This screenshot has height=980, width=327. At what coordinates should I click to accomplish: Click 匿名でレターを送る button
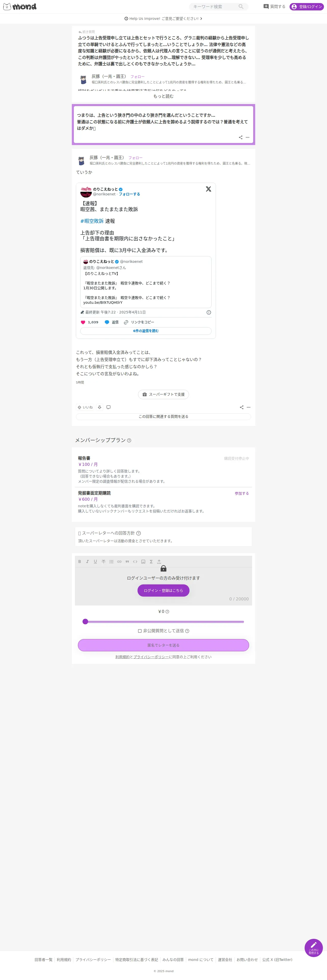click(x=163, y=645)
